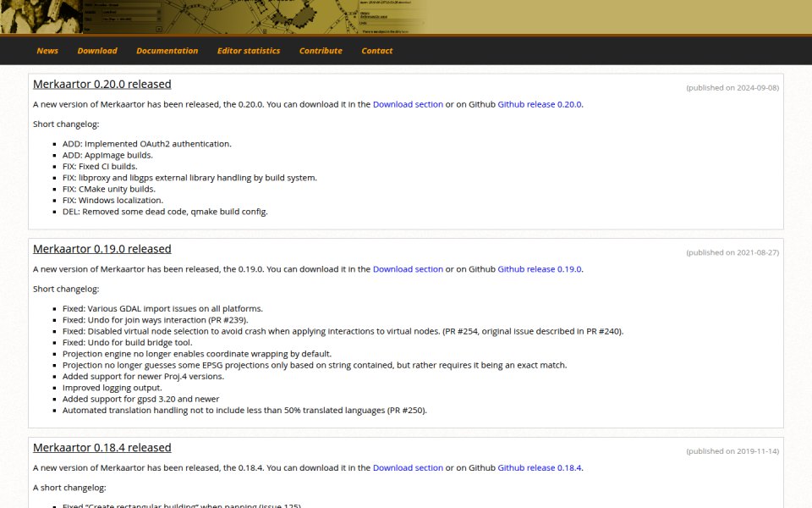Select the Contribute menu item

click(x=321, y=51)
